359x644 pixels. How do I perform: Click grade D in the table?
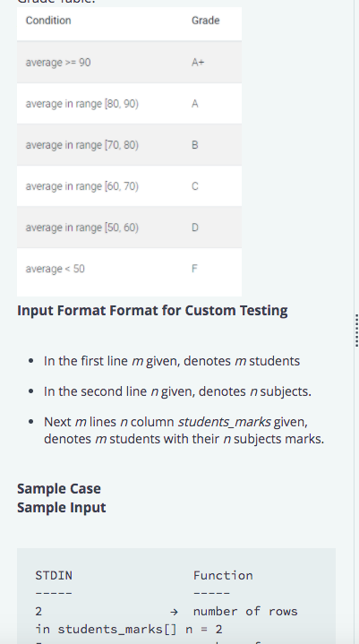pyautogui.click(x=195, y=228)
